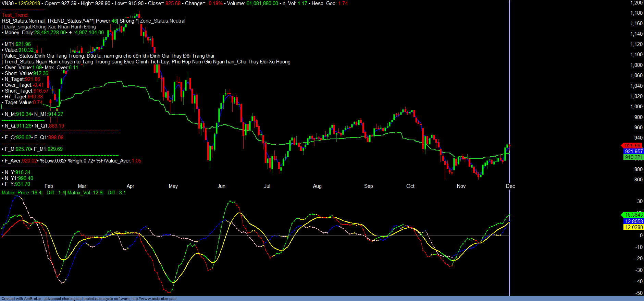Click the green 910.321 price tag
The height and width of the screenshot is (301, 644).
pos(633,157)
